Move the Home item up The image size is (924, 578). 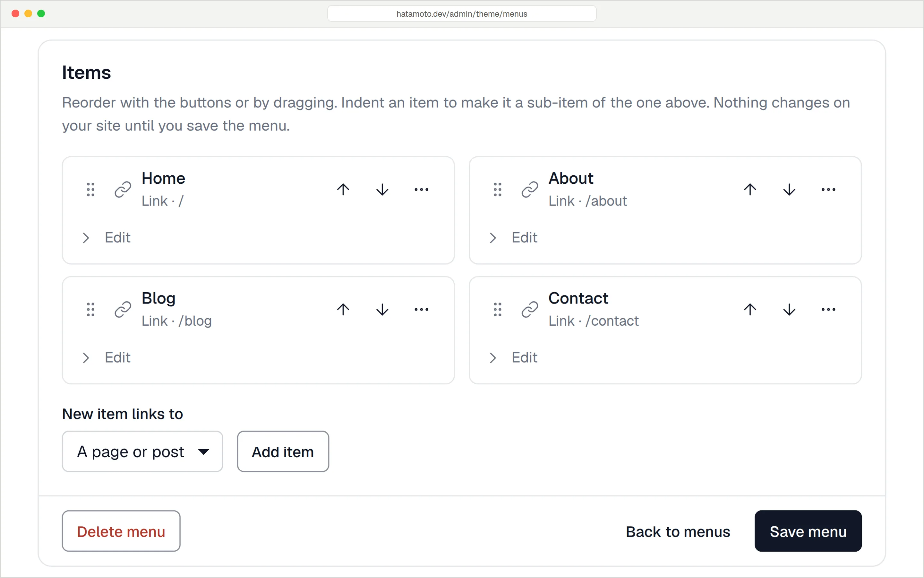click(x=343, y=189)
